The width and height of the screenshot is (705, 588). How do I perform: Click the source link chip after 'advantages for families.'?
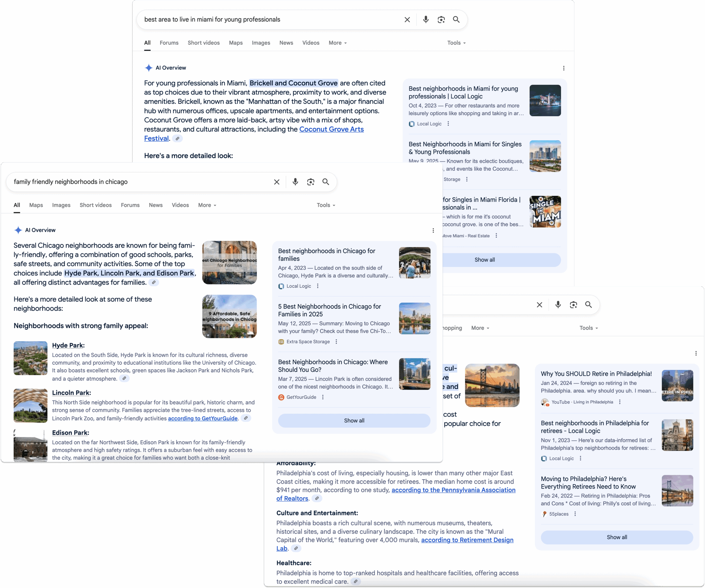[x=153, y=283]
